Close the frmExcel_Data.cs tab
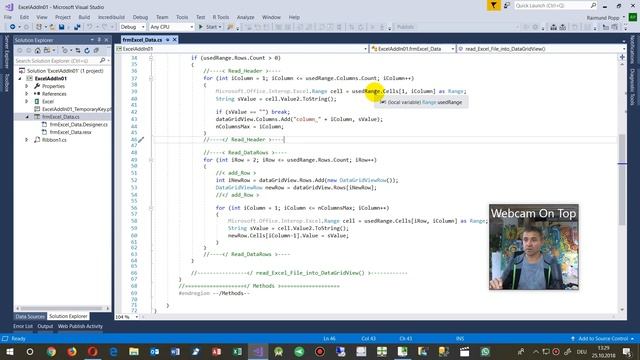640x360 pixels. point(175,40)
